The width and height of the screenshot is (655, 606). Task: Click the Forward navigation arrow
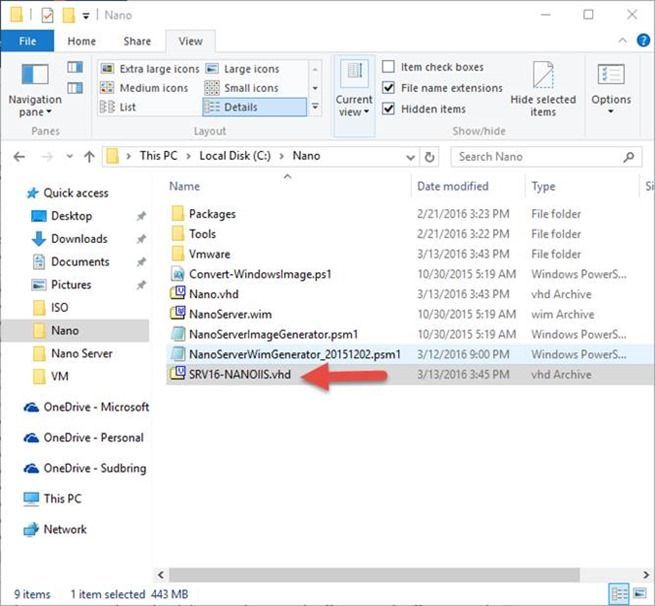pyautogui.click(x=47, y=157)
